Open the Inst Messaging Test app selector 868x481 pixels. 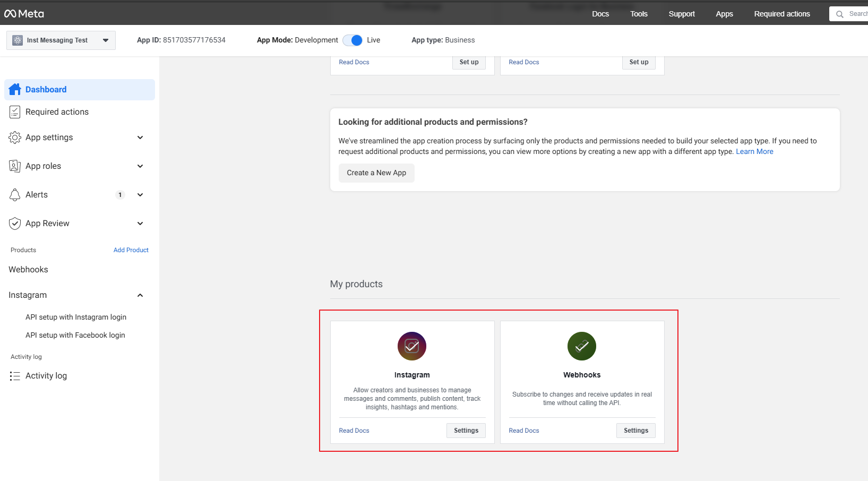click(x=61, y=40)
